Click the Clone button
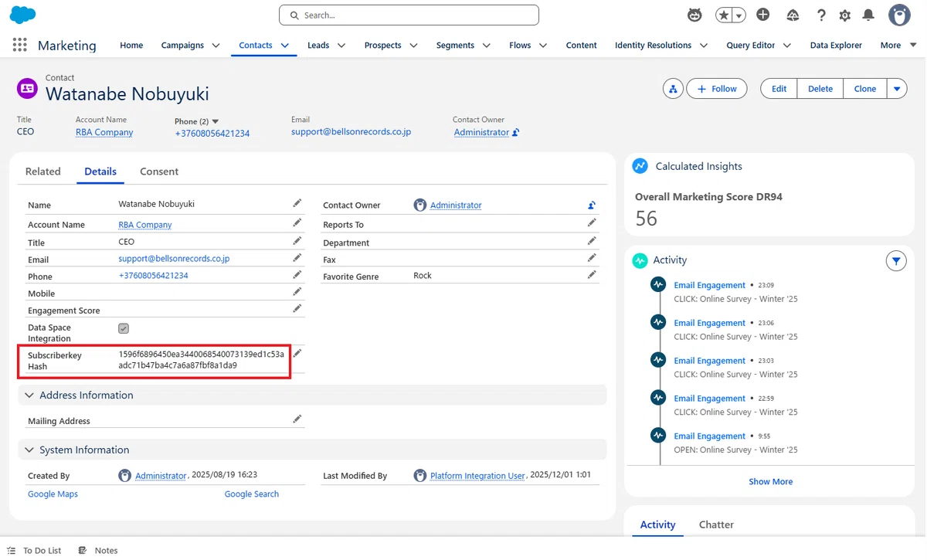 (865, 89)
